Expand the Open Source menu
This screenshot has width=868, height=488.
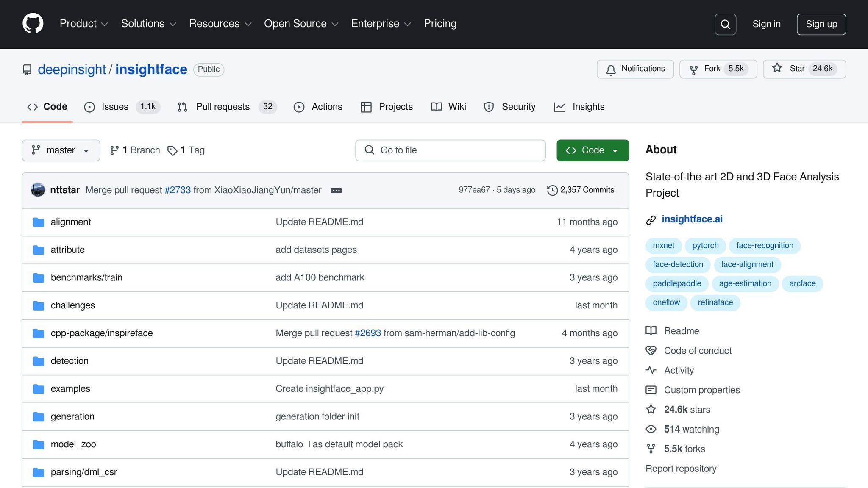[x=301, y=24]
